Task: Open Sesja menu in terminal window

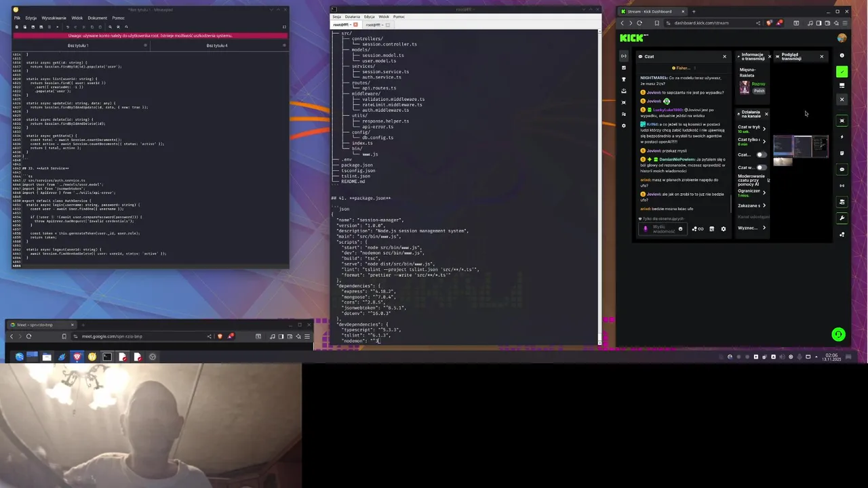Action: (x=336, y=16)
